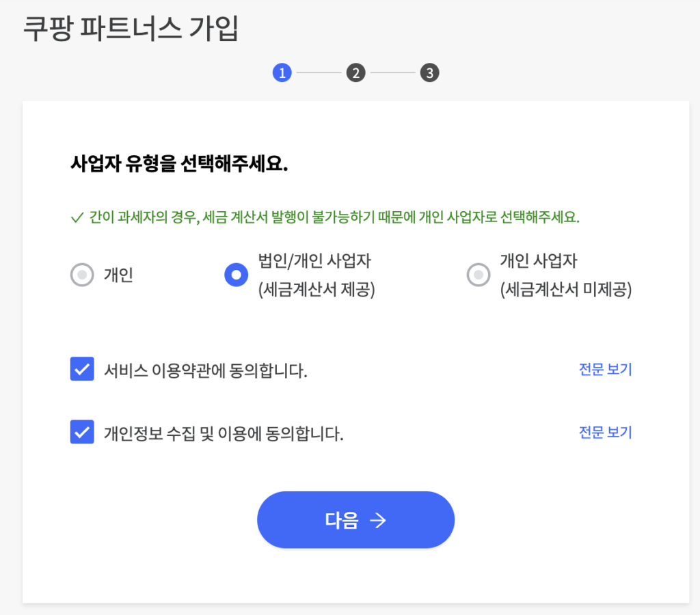
Task: Click 개인정보 수집 및 이용에 동의합니다 text
Action: pos(224,434)
